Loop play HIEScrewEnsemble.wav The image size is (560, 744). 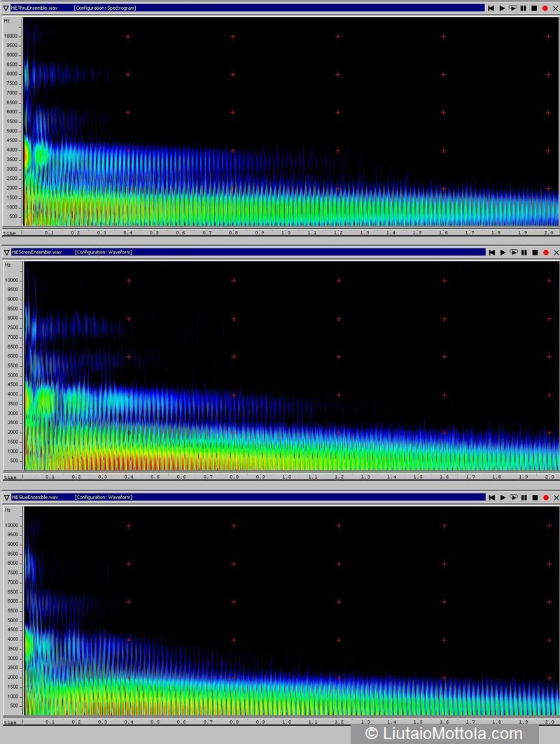(514, 253)
